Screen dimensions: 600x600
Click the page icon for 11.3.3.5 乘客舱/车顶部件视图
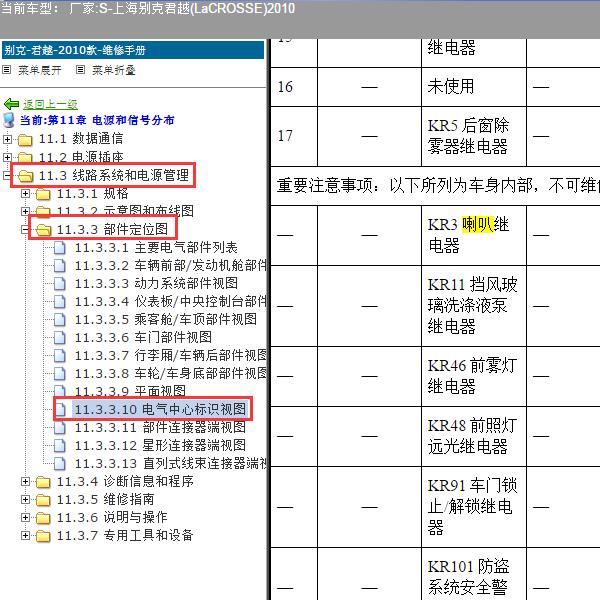[x=60, y=320]
